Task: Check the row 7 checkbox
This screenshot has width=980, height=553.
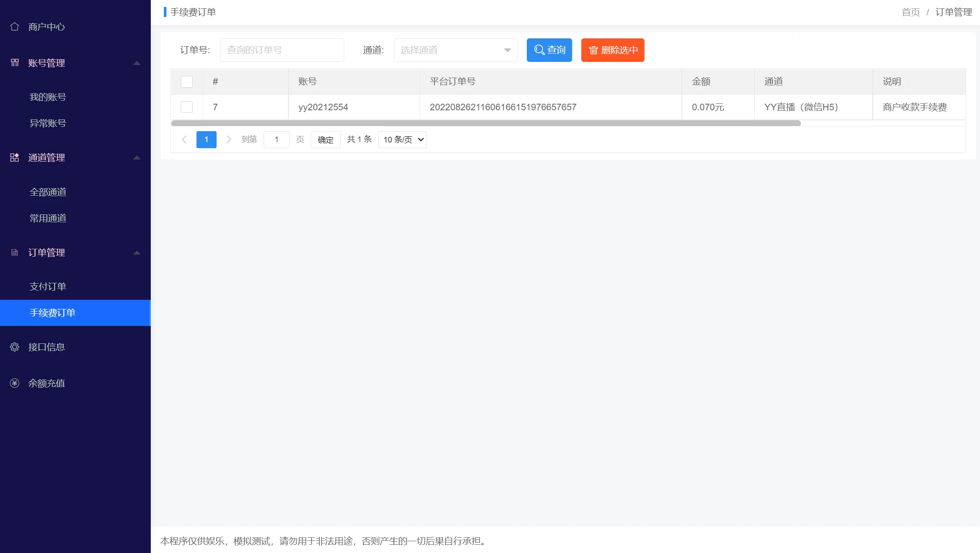Action: click(x=187, y=107)
